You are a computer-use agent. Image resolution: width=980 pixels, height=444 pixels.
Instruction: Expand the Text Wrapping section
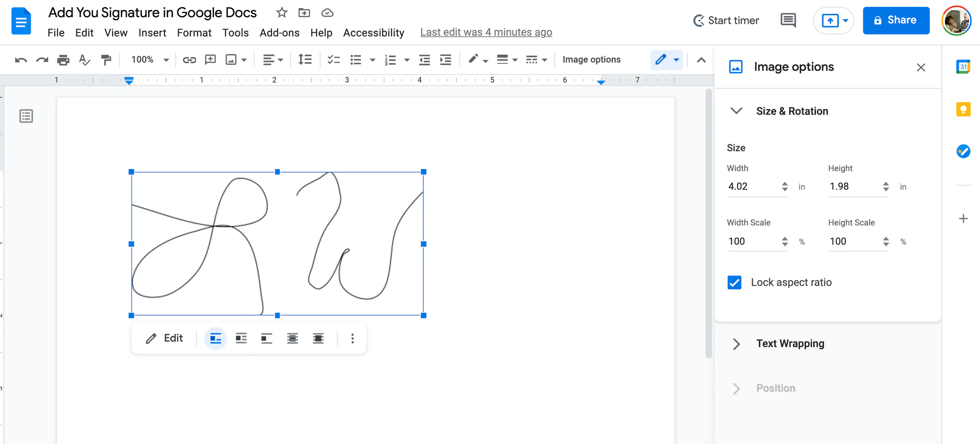point(736,344)
